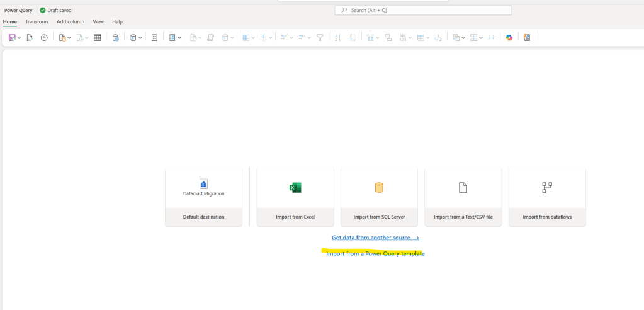Open the colorful Copilot icon
This screenshot has height=310, width=644.
click(x=509, y=37)
